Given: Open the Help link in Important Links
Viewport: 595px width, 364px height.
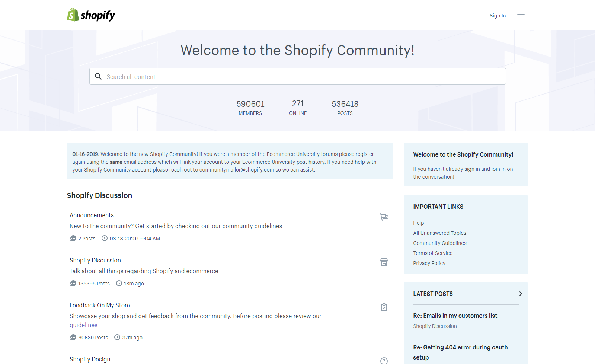Looking at the screenshot, I should tap(418, 223).
